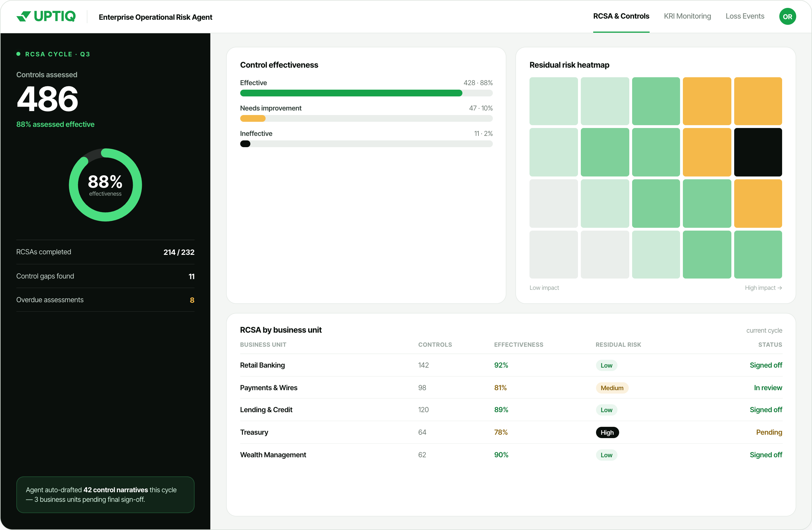Click the Low risk badge for Retail Banking

point(606,365)
